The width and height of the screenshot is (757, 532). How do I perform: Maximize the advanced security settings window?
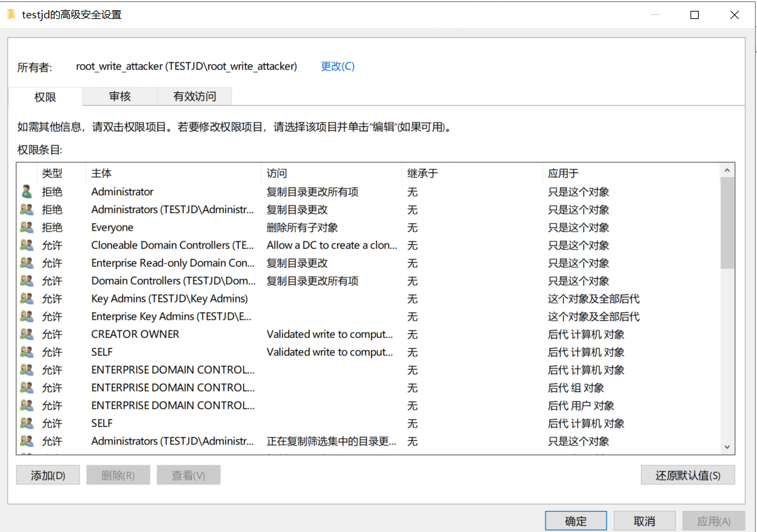click(x=694, y=15)
